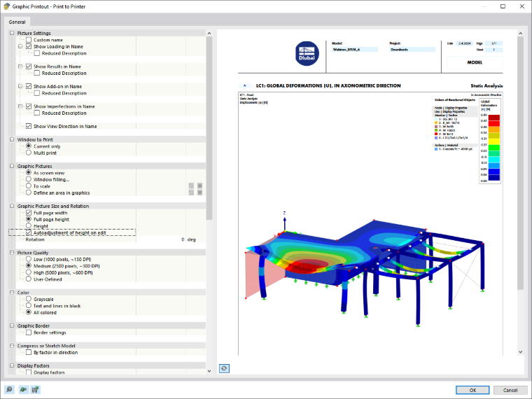
Task: Click the load settings icon with green arrow
Action: [22, 389]
